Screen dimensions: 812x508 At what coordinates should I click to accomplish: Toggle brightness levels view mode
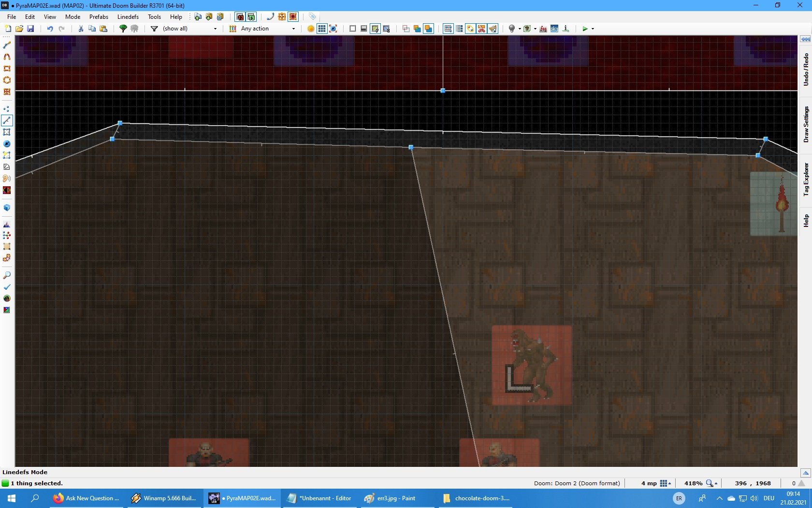(x=363, y=29)
